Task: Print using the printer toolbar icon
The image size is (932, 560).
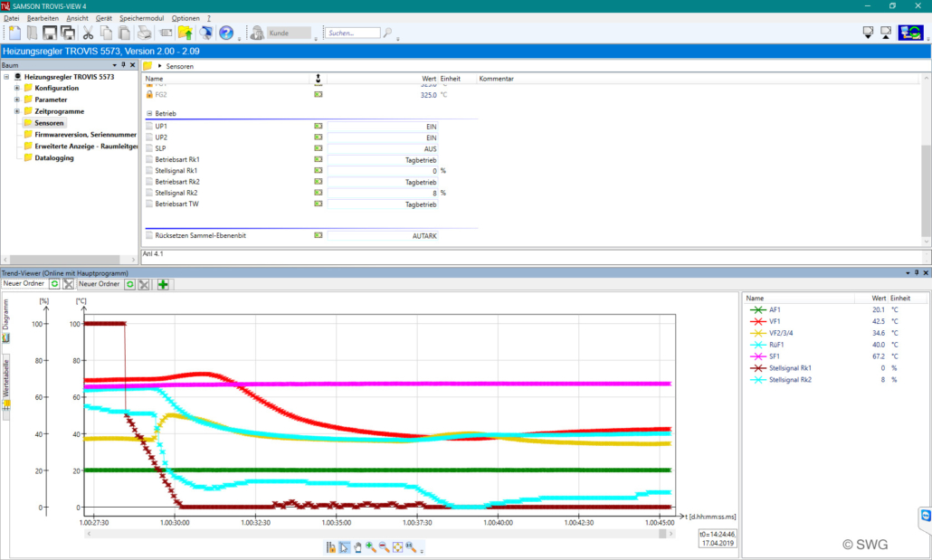Action: pyautogui.click(x=144, y=33)
